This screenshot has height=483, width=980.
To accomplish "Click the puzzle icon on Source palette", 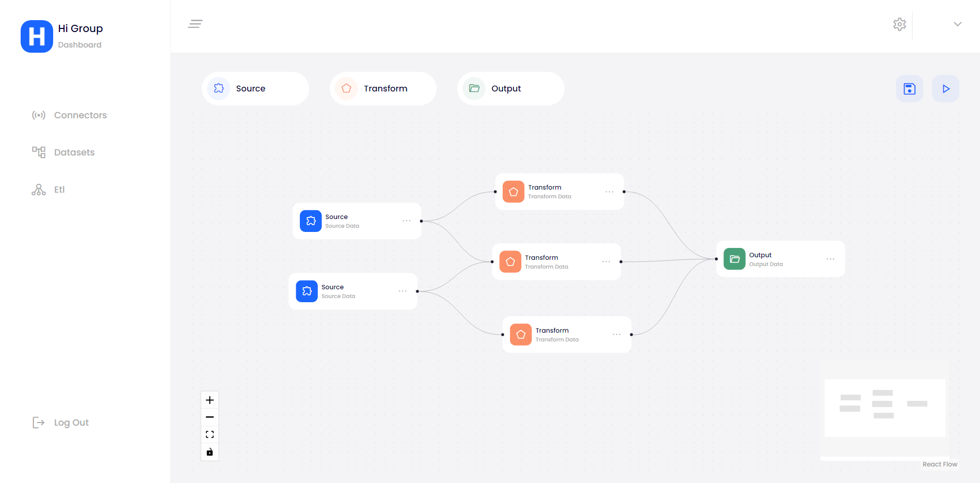I will [x=219, y=88].
